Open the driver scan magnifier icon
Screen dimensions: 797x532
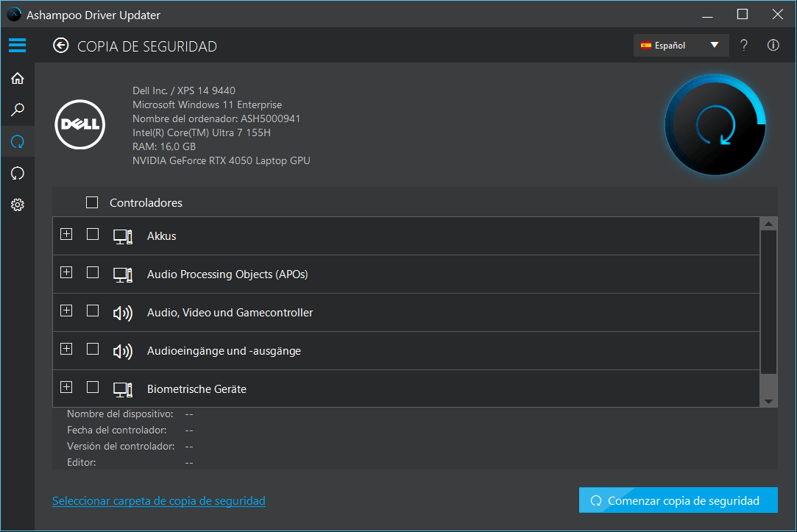(x=17, y=110)
